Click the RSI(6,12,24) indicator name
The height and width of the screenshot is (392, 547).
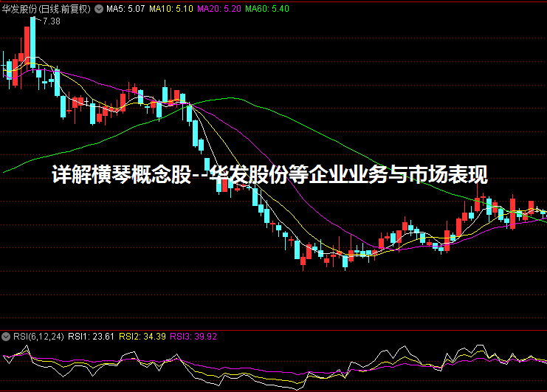(x=38, y=337)
